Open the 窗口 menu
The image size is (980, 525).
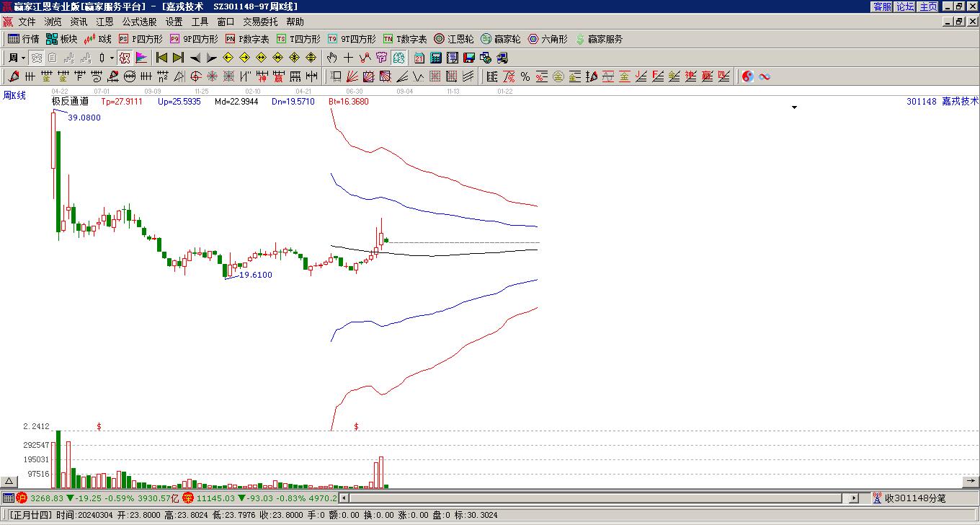pos(226,22)
